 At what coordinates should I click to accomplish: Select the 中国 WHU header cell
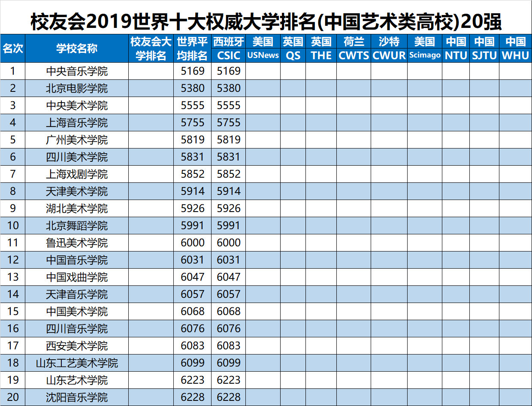(x=515, y=48)
